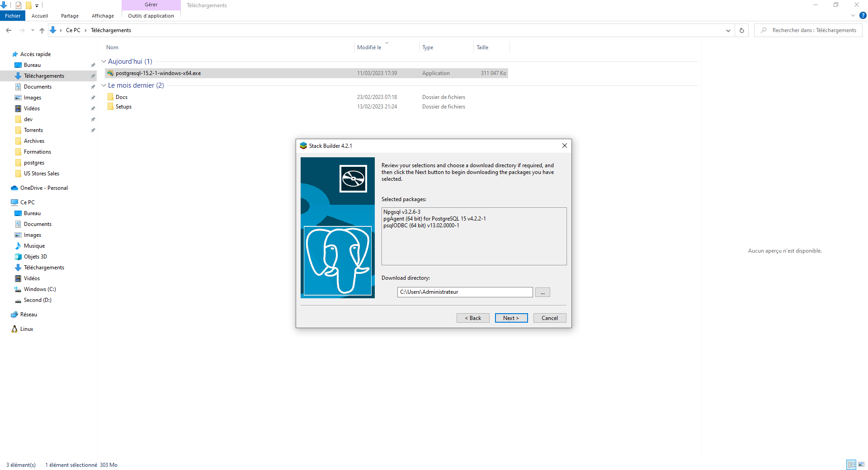
Task: Open Windows (C:) drive
Action: point(40,289)
